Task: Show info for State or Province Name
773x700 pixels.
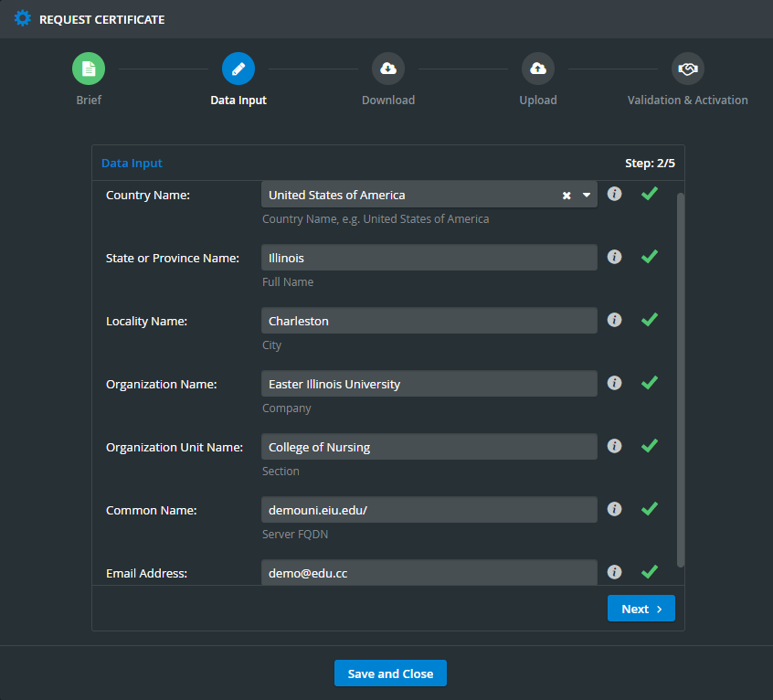Action: 614,257
